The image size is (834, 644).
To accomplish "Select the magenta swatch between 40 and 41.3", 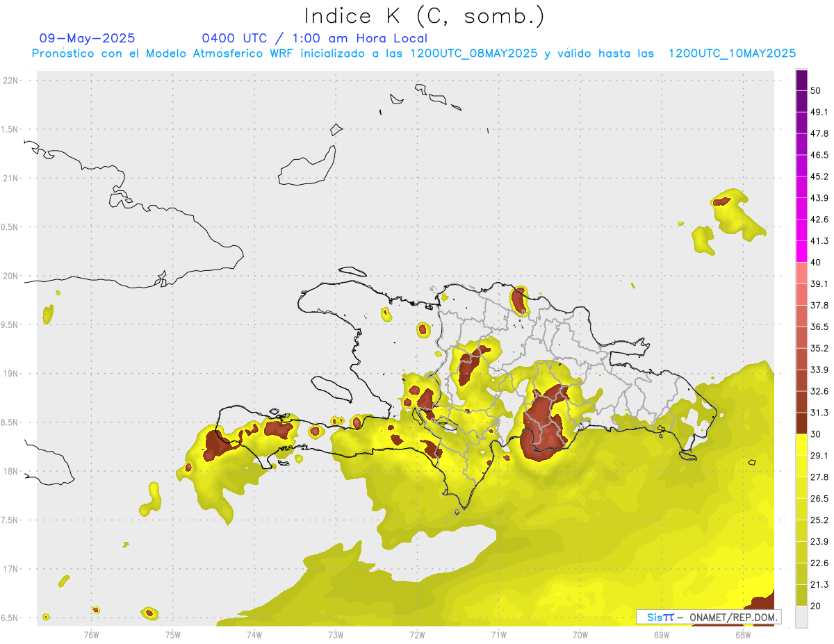I will 801,251.
